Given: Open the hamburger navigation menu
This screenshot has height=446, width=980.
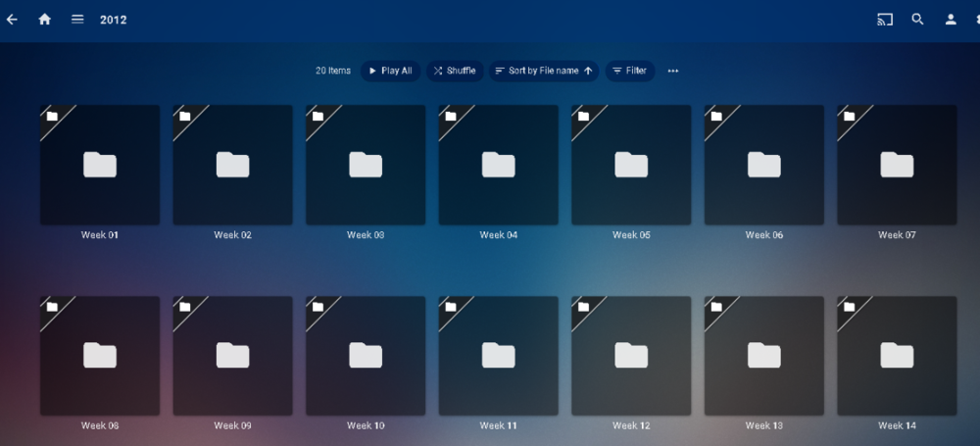Looking at the screenshot, I should 77,20.
